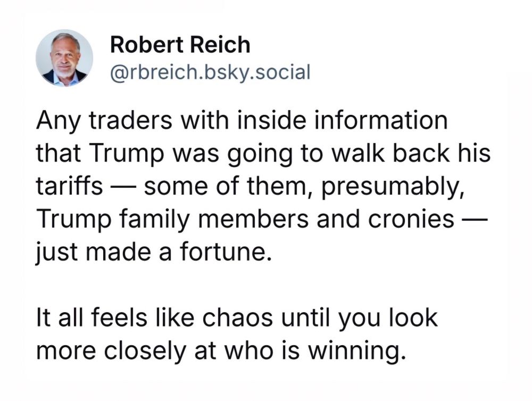Click Robert Reich's profile avatar photo
This screenshot has width=532, height=401.
point(64,58)
